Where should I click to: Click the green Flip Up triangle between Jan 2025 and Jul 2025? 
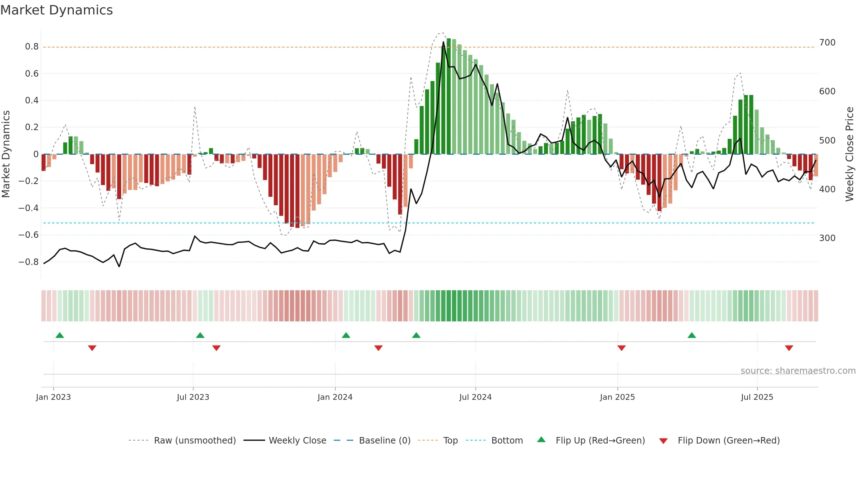pyautogui.click(x=692, y=335)
